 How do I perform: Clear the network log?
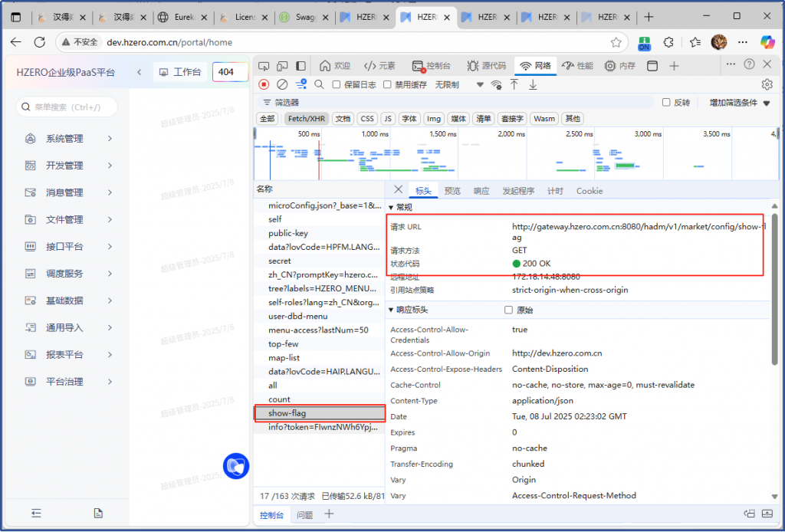(x=282, y=84)
